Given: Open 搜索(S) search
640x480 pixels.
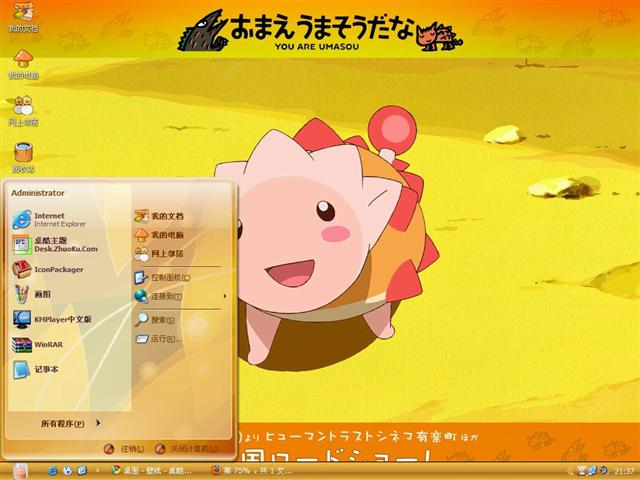Looking at the screenshot, I should click(x=155, y=320).
